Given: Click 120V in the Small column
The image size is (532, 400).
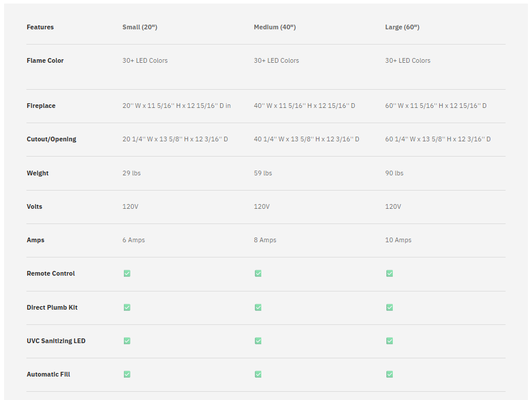Looking at the screenshot, I should [x=130, y=206].
